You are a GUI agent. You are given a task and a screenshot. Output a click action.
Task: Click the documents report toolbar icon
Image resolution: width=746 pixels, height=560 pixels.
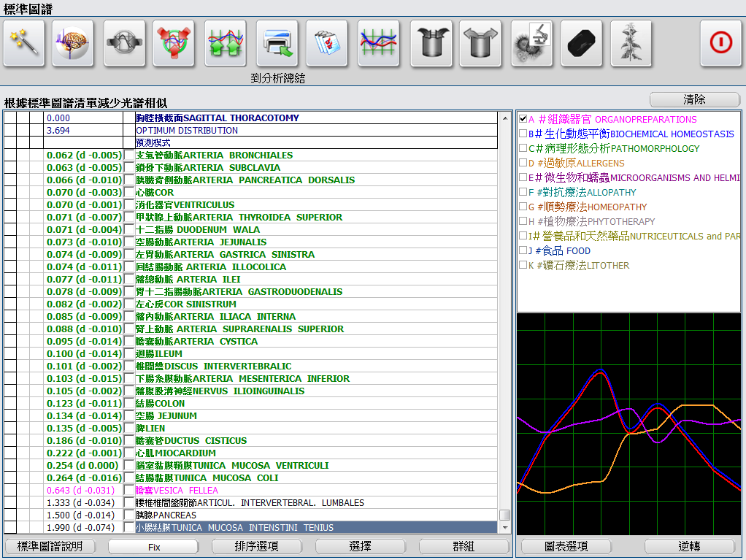pyautogui.click(x=327, y=44)
